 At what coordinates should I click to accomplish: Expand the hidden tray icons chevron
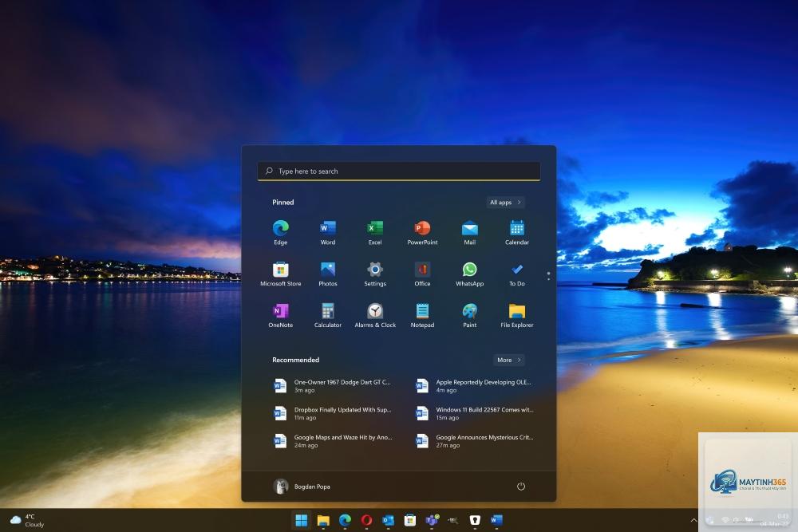coord(693,520)
